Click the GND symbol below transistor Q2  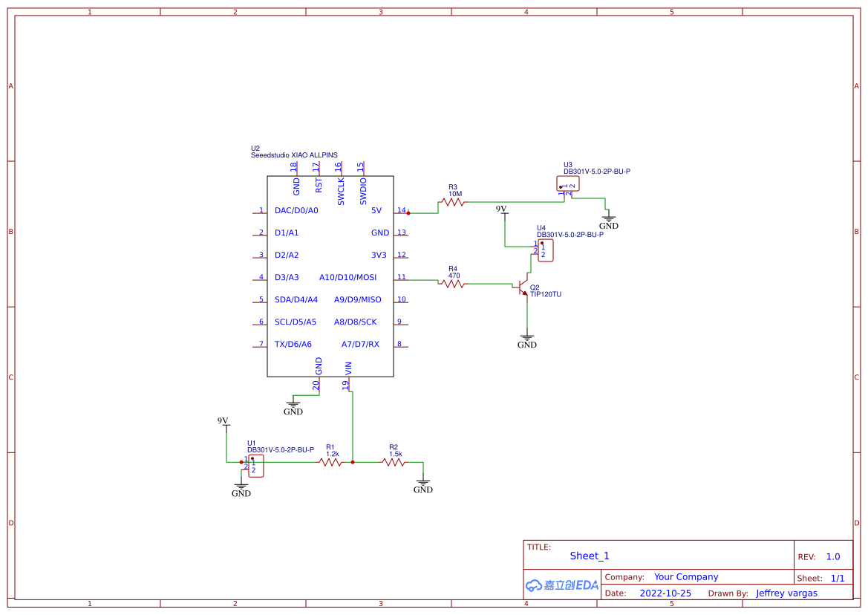[x=526, y=338]
